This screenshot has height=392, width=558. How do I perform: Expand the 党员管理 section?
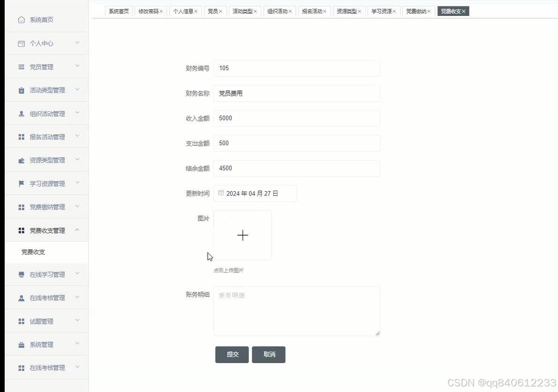click(47, 67)
